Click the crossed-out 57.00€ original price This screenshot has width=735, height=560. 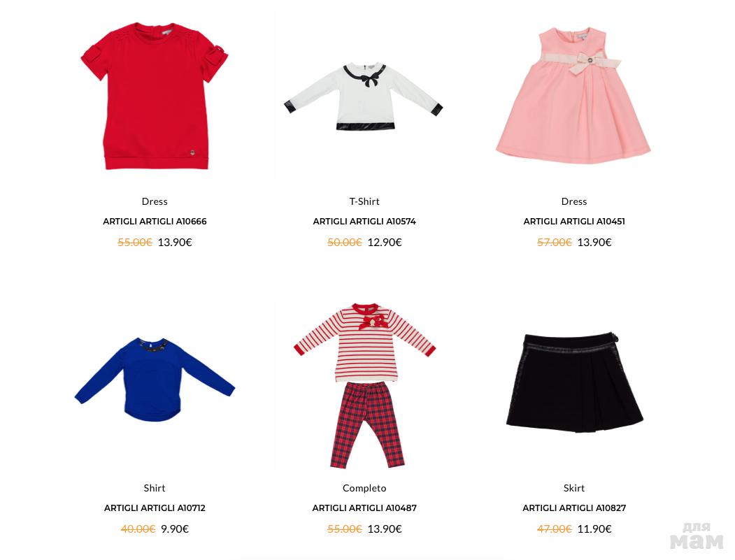coord(555,243)
